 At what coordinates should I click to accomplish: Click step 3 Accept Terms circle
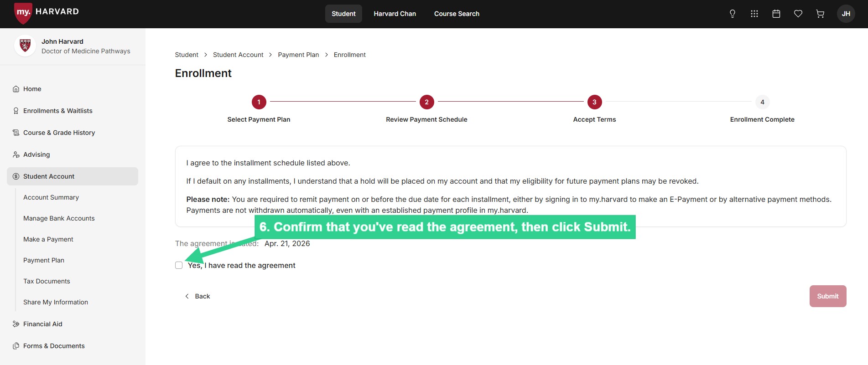click(x=594, y=102)
